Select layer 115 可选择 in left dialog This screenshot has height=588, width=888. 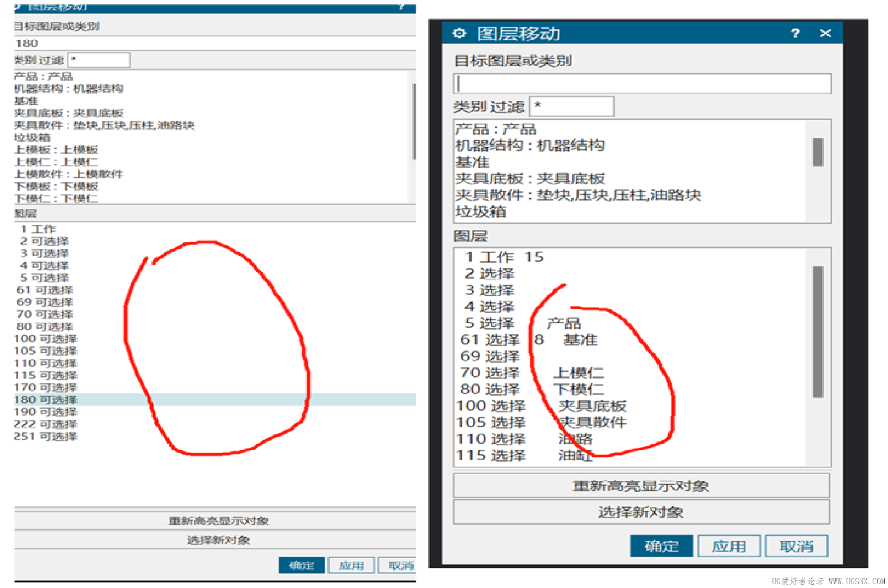[x=46, y=375]
